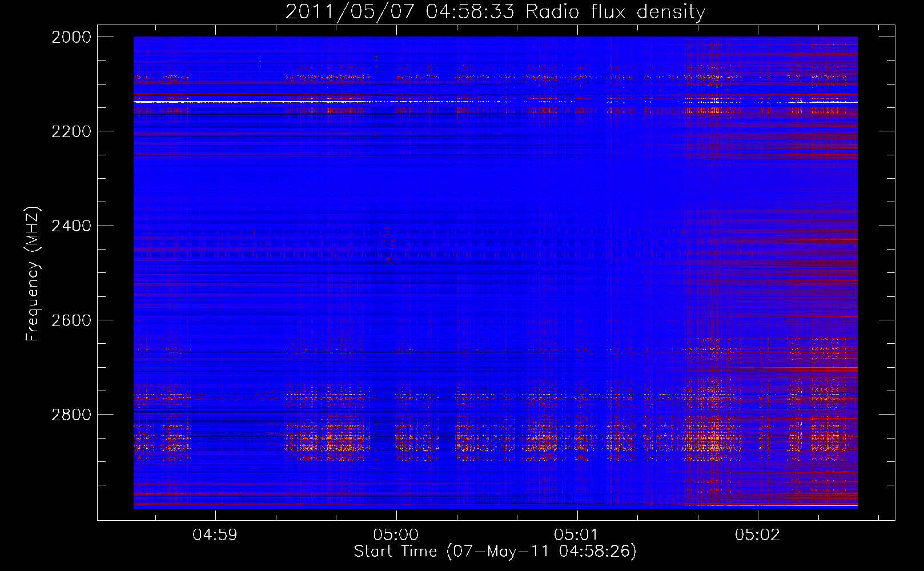Click the "Start Time (07-May-11 04:58:26)" label
This screenshot has width=924, height=571.
point(495,552)
